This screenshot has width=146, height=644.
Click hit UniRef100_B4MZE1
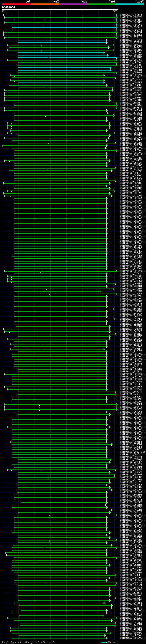[131, 309]
